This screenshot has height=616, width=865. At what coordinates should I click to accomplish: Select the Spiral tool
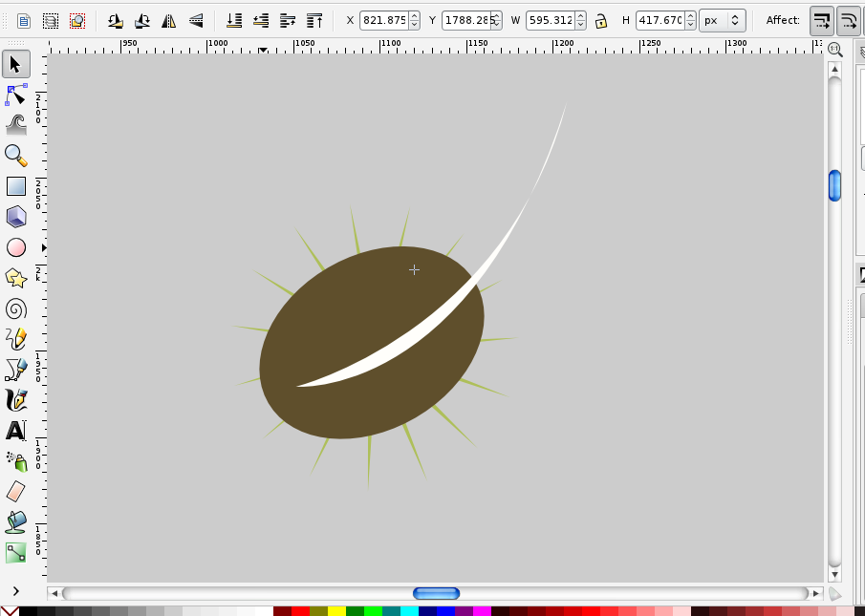click(15, 308)
